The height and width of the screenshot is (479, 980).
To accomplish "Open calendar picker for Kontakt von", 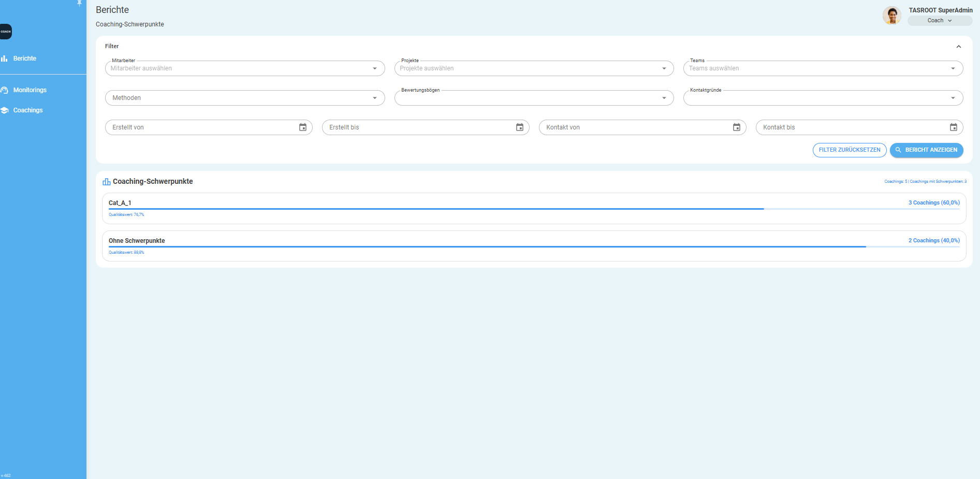I will click(x=737, y=127).
